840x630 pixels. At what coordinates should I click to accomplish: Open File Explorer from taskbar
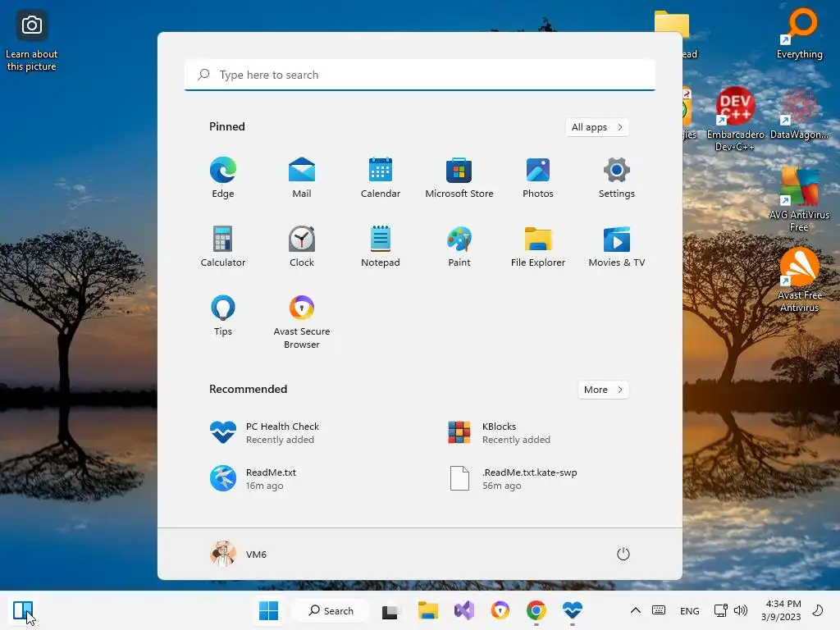(427, 610)
